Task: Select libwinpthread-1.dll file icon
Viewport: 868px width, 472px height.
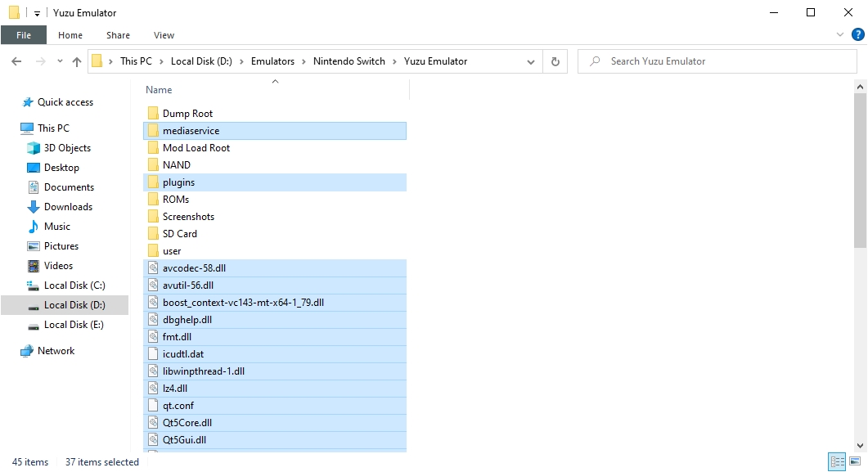Action: pyautogui.click(x=153, y=371)
